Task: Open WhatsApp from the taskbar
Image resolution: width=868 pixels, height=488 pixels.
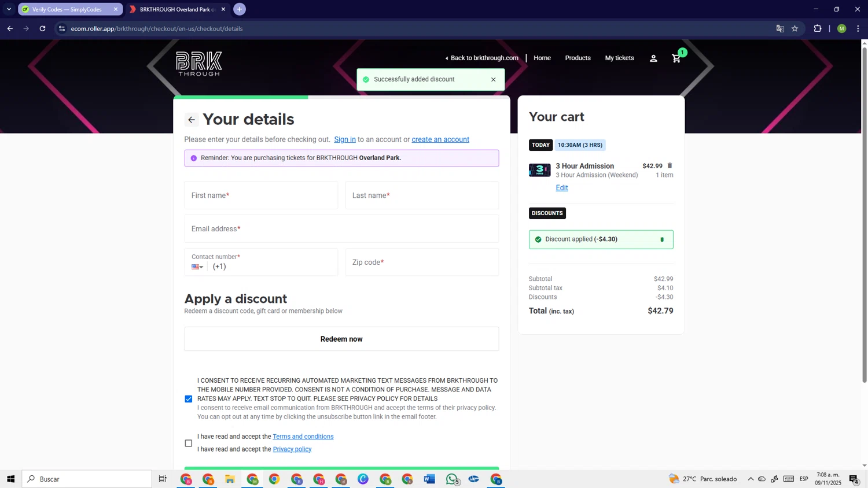Action: 452,479
